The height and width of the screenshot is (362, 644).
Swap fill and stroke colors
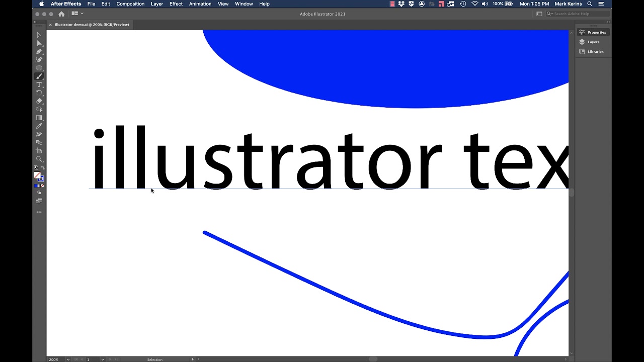click(43, 167)
